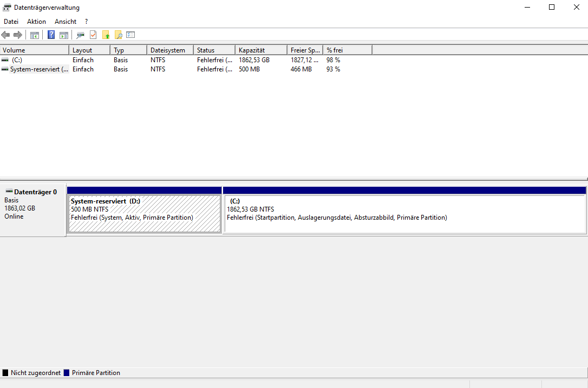Click the 93 % free cell

coord(334,69)
